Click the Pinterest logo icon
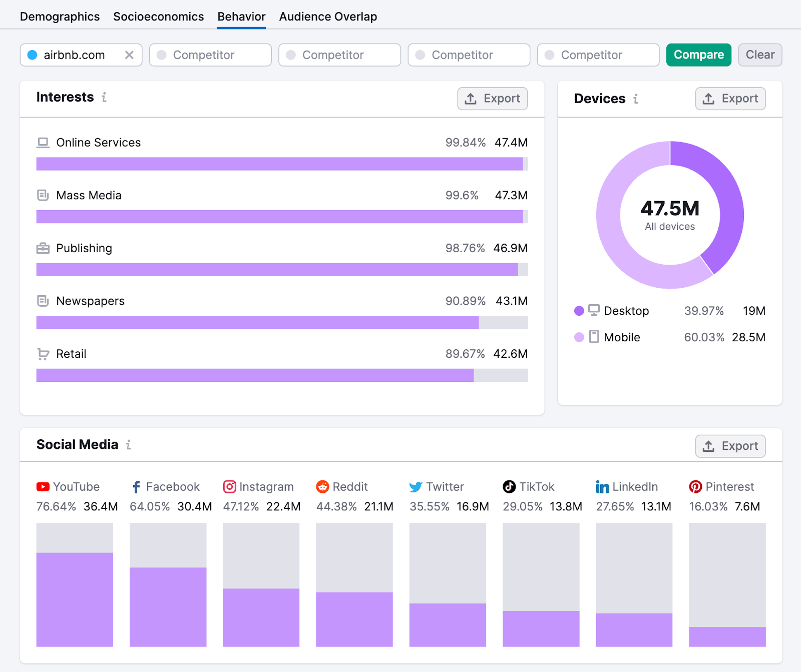This screenshot has width=801, height=672. click(695, 486)
